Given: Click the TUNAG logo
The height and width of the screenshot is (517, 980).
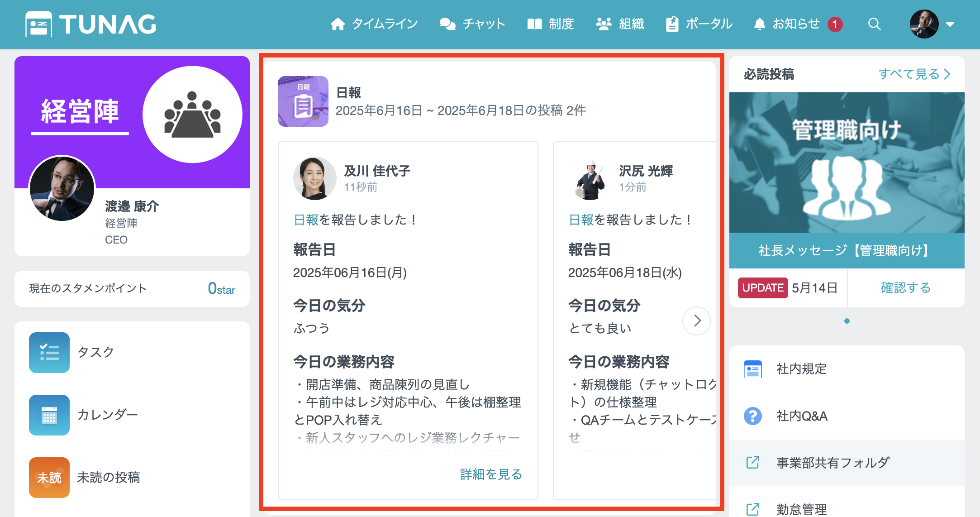Looking at the screenshot, I should pyautogui.click(x=91, y=24).
